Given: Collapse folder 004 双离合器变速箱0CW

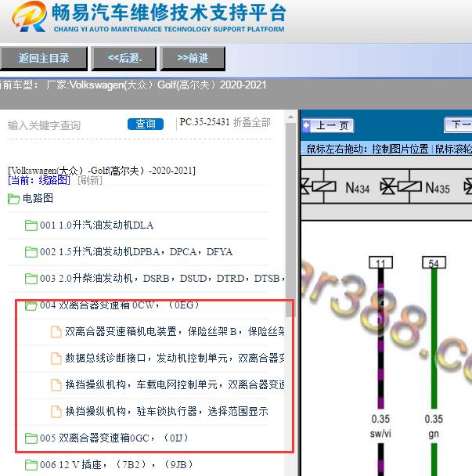Looking at the screenshot, I should pos(120,305).
